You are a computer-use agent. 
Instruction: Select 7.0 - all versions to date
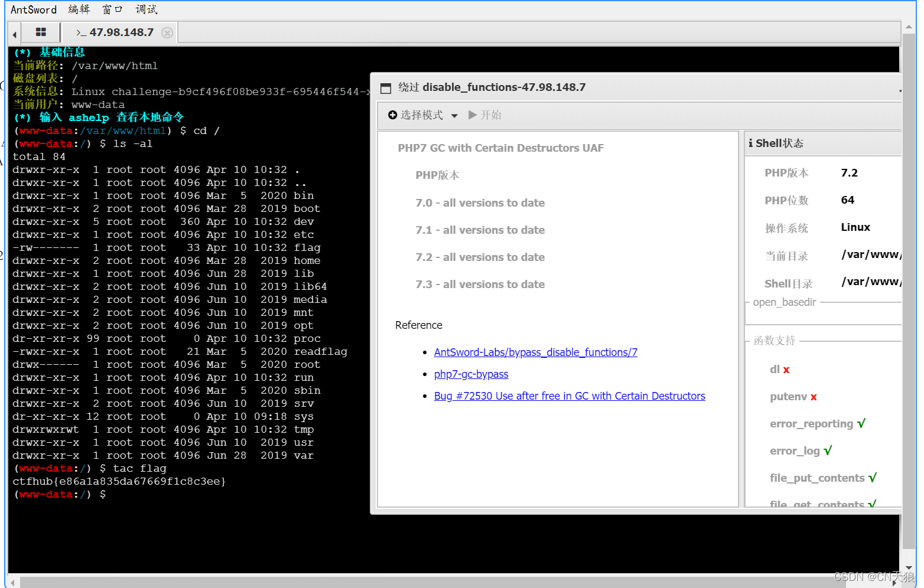(x=480, y=203)
